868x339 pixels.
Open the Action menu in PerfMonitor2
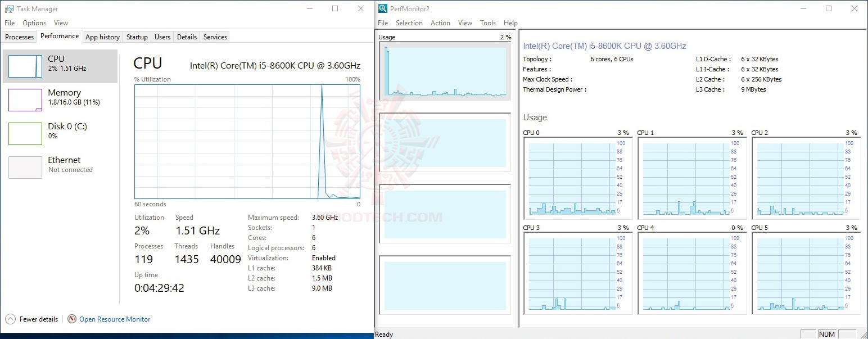pyautogui.click(x=440, y=23)
